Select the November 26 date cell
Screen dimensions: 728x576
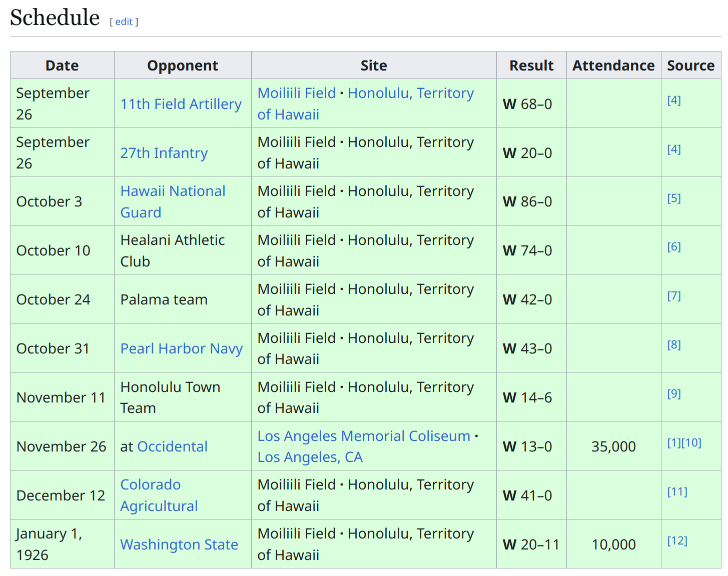[62, 446]
